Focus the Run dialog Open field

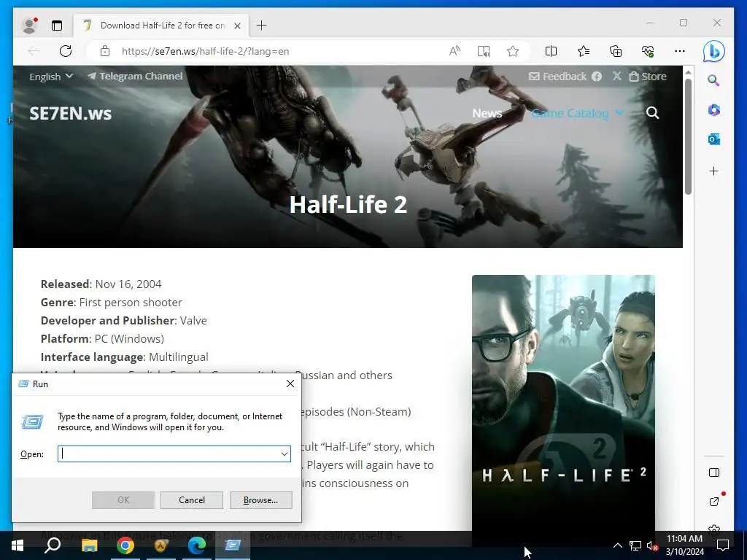pyautogui.click(x=174, y=454)
